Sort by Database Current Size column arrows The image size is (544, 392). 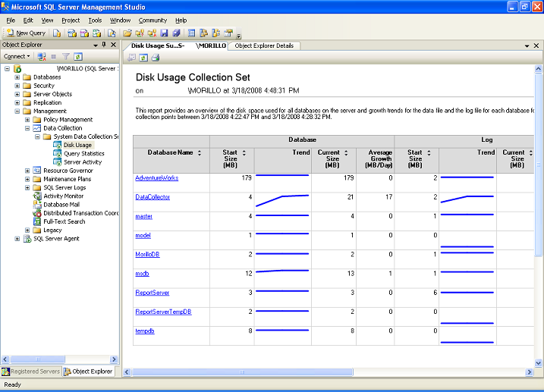point(346,153)
